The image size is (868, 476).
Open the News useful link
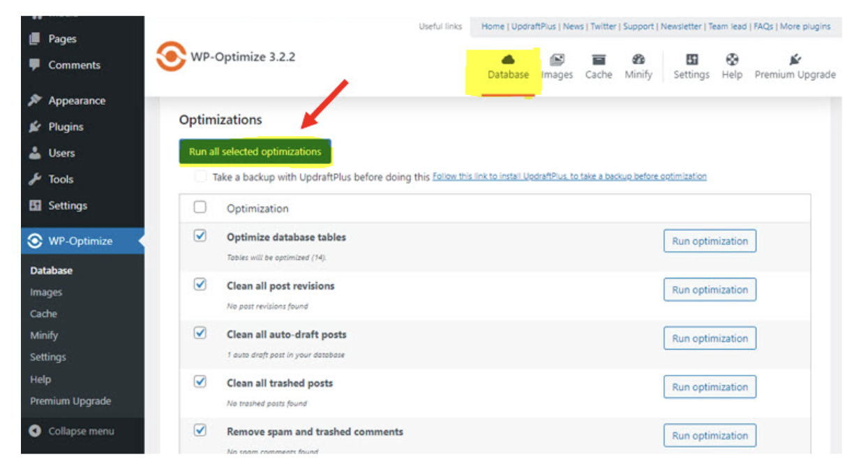(x=574, y=27)
